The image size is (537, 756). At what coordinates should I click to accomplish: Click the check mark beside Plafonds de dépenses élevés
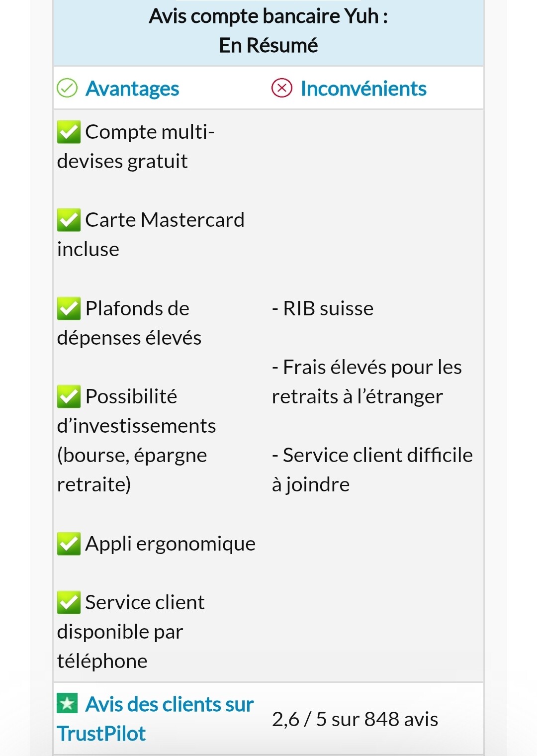69,309
